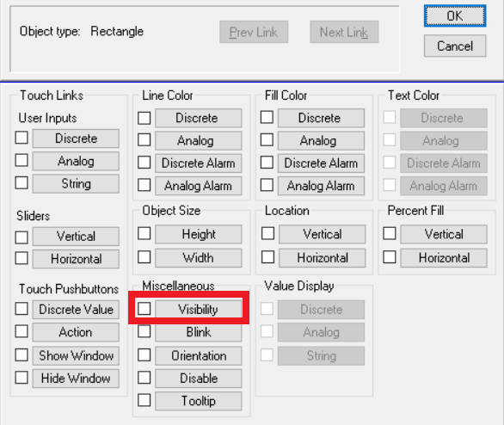
Task: Tick Line Color Discrete Alarm checkbox
Action: point(144,163)
